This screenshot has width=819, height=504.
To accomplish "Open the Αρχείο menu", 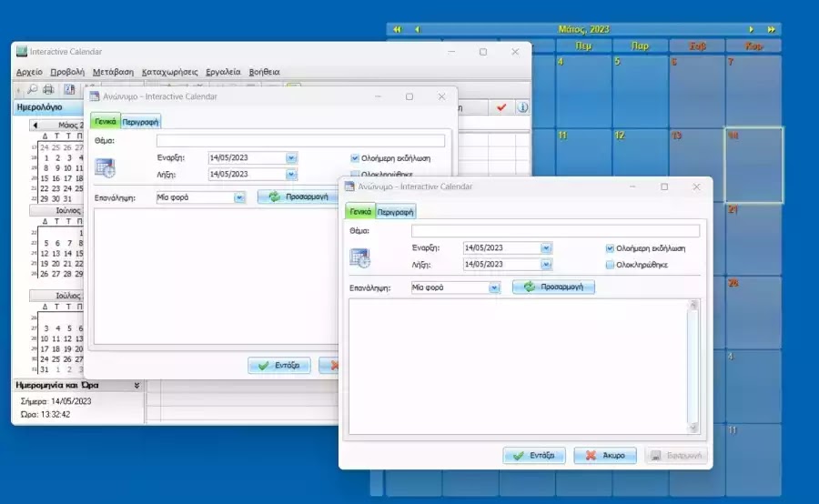I will point(29,72).
